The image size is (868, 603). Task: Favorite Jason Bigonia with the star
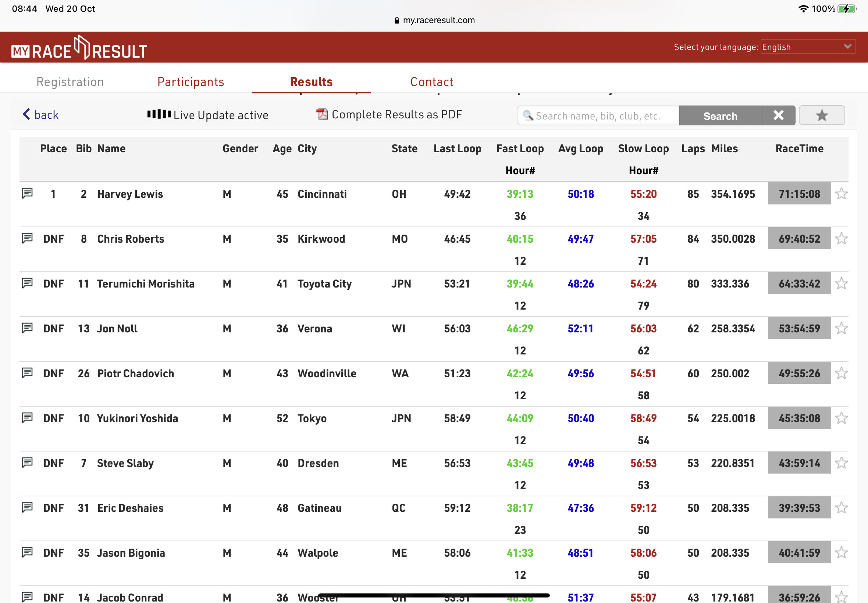click(x=841, y=553)
